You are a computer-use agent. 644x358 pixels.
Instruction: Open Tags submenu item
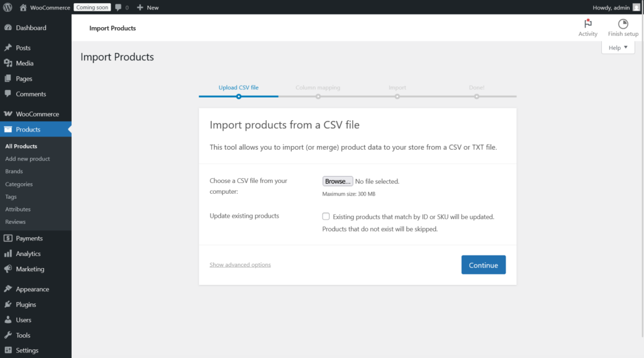point(11,196)
